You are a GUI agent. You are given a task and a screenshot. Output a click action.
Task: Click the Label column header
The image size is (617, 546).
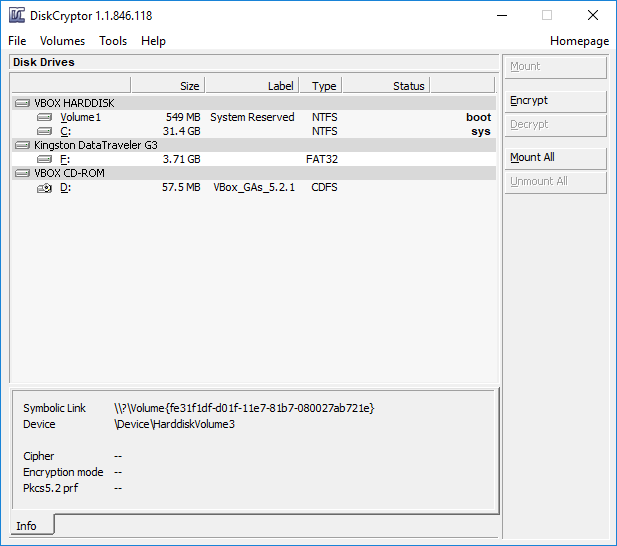pos(253,86)
